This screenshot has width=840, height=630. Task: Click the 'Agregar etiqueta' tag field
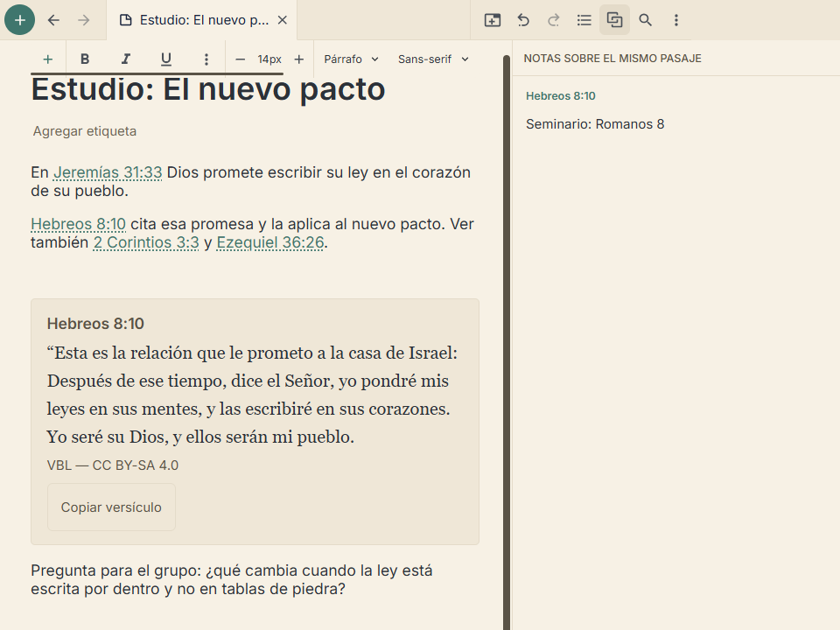(x=85, y=131)
